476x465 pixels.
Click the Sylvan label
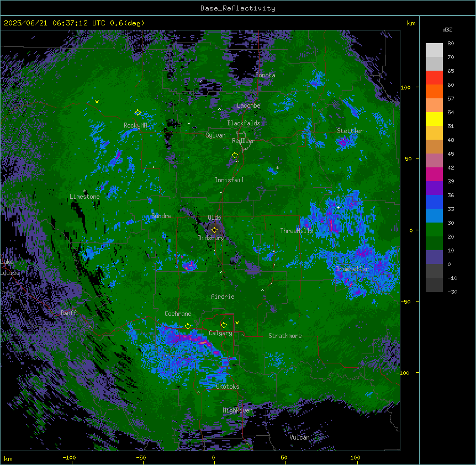pos(215,135)
